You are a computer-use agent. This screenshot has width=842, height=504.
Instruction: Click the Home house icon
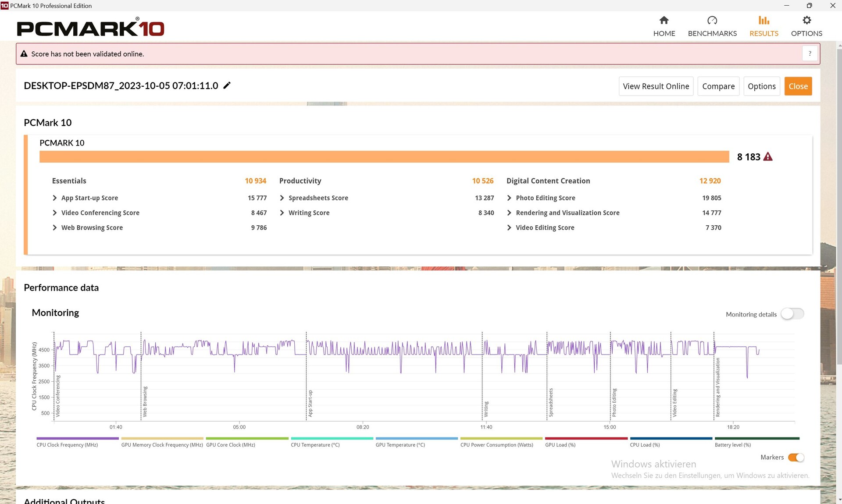[664, 21]
